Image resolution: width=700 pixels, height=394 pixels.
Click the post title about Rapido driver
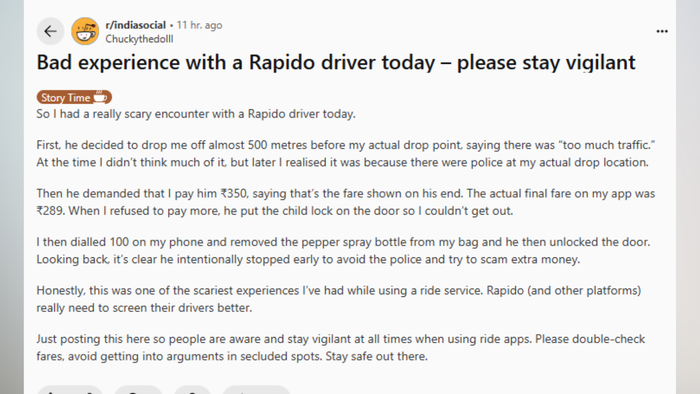pos(336,62)
